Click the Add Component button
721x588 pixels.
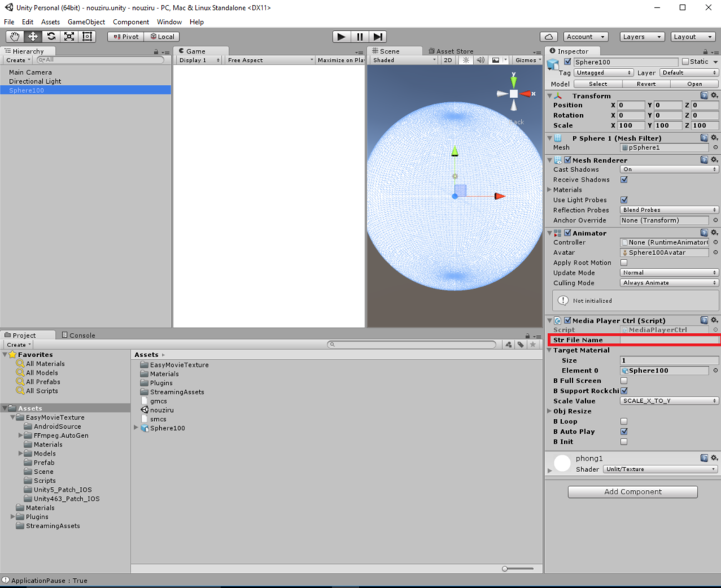pos(632,492)
